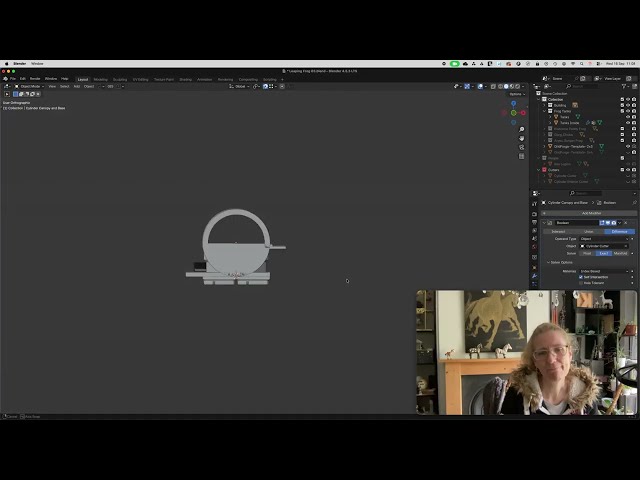Open Boolean modifier extra options chevron
This screenshot has height=480, width=640.
[x=620, y=223]
